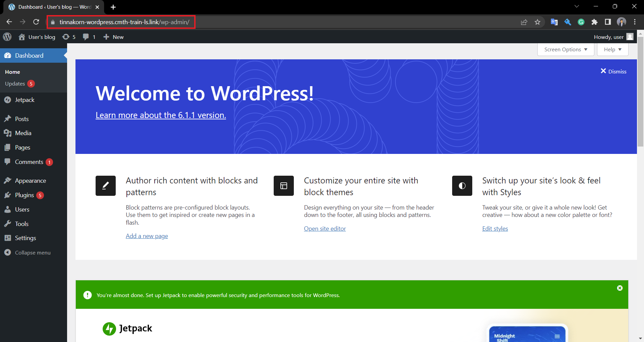
Task: Close the green Jetpack notice
Action: pos(620,288)
